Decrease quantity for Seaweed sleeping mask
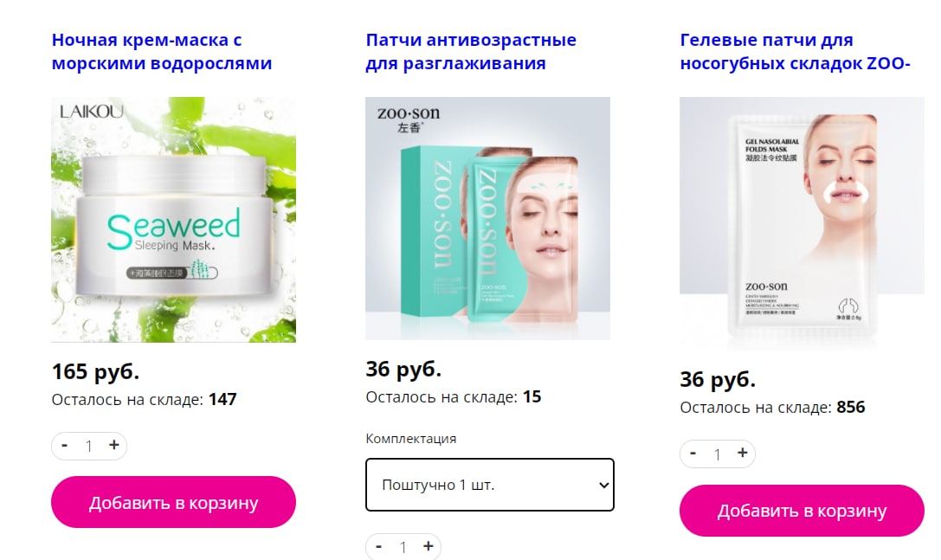This screenshot has width=941, height=560. [65, 446]
